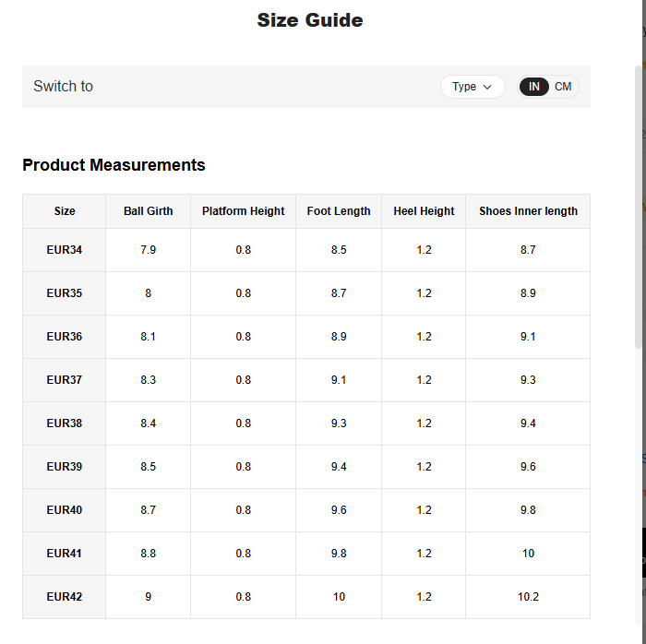Select the Foot Length column header
Viewport: 646px width, 644px height.
(339, 211)
